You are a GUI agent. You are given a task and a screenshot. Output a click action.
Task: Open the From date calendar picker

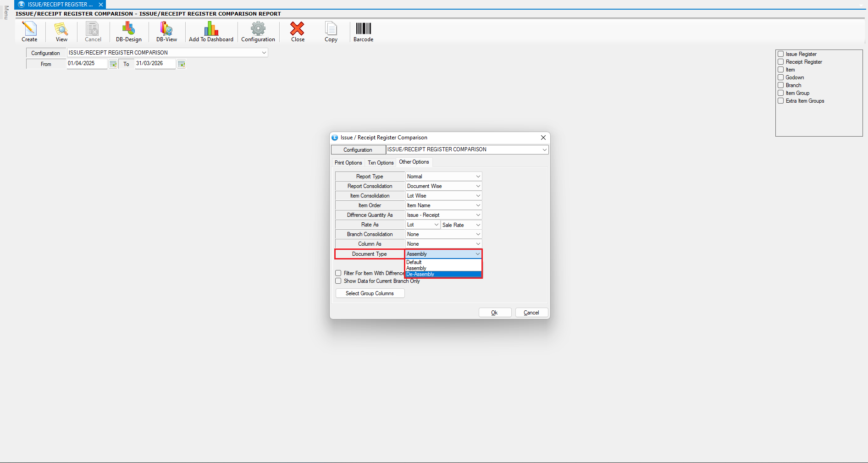tap(113, 64)
